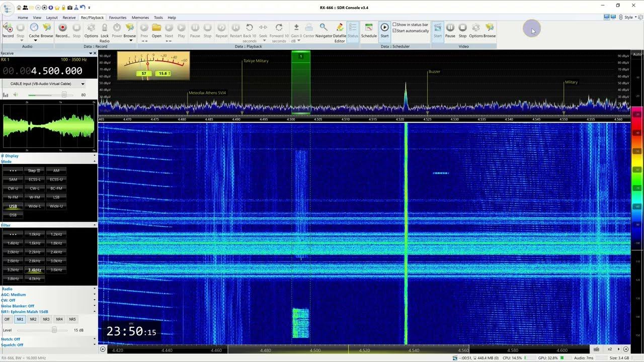Image resolution: width=644 pixels, height=362 pixels.
Task: Open the View ribbon tab
Action: click(x=37, y=18)
